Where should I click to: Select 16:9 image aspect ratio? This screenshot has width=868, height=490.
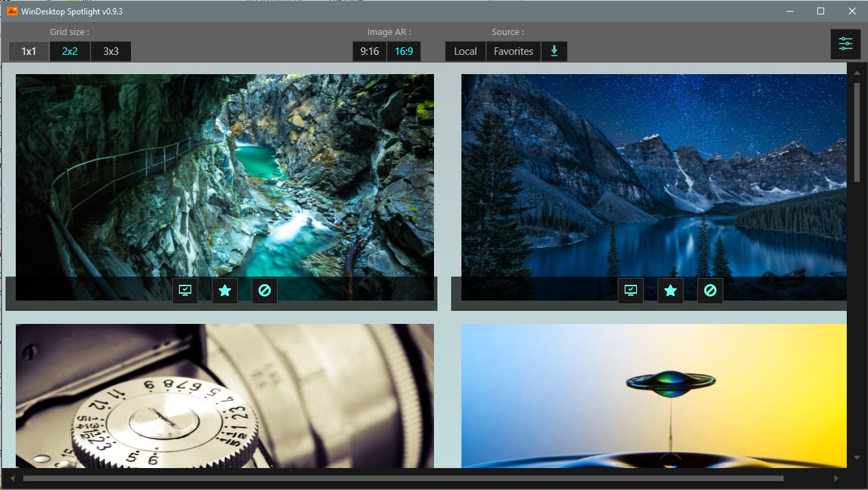[404, 51]
